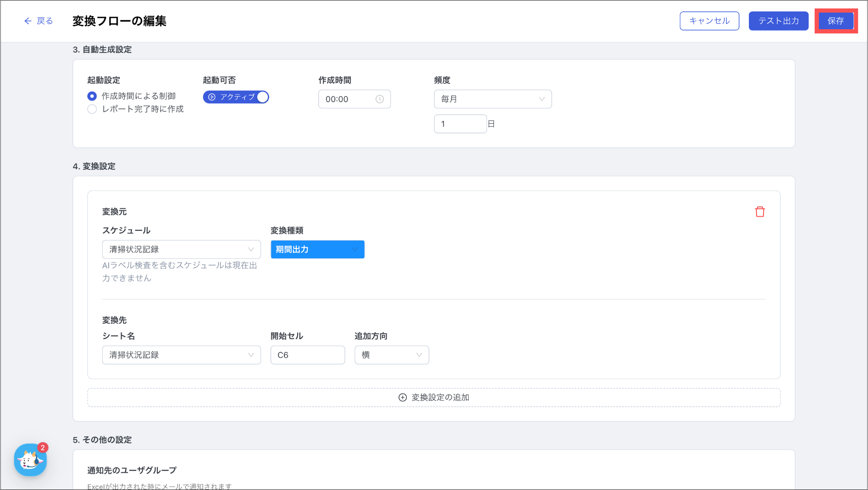
Task: Click the play icon inside アクティブ switch
Action: tap(212, 97)
